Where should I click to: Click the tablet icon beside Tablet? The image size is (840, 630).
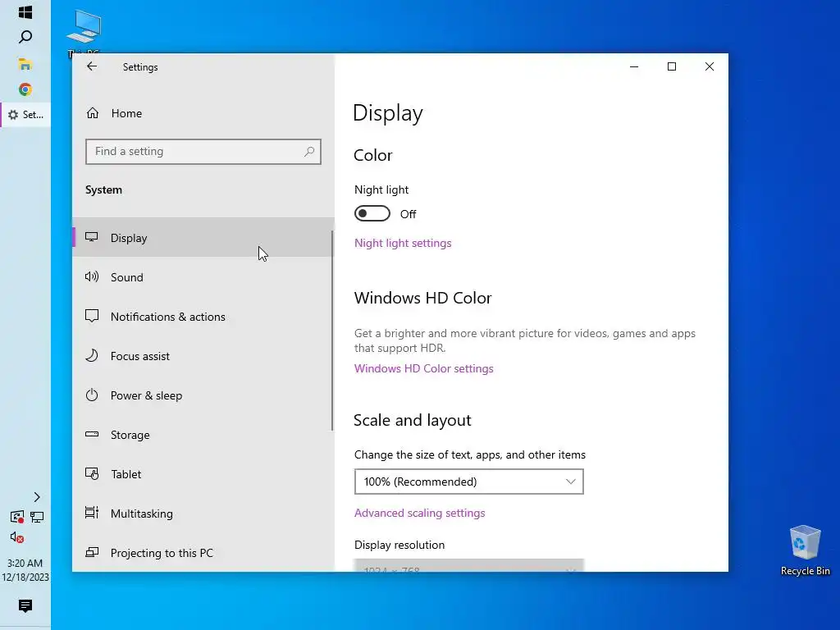(92, 473)
